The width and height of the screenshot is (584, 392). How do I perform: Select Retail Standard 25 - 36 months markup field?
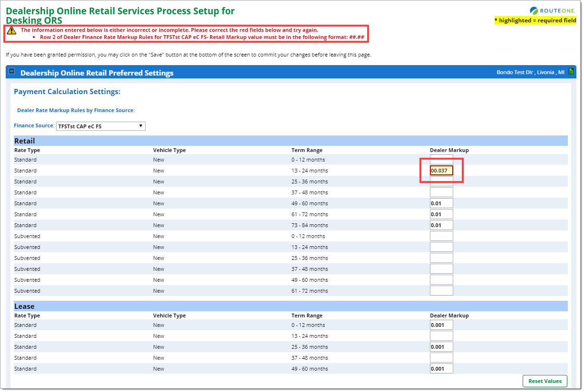tap(441, 182)
